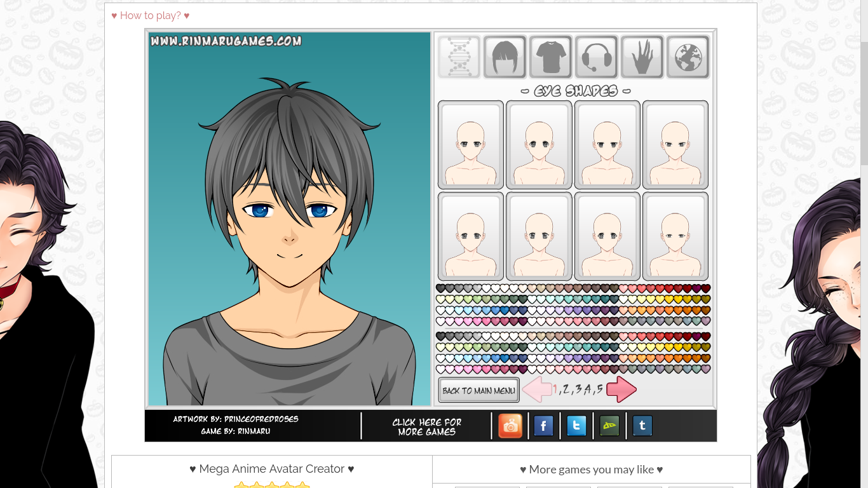This screenshot has height=488, width=868.
Task: Pick the brown-orange heart ending the upper palette's third row
Action: [x=705, y=310]
